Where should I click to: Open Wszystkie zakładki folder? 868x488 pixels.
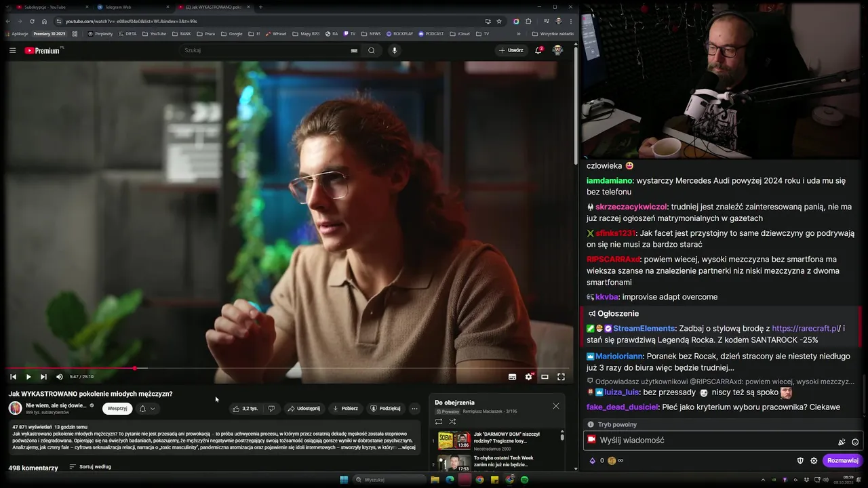tap(553, 33)
